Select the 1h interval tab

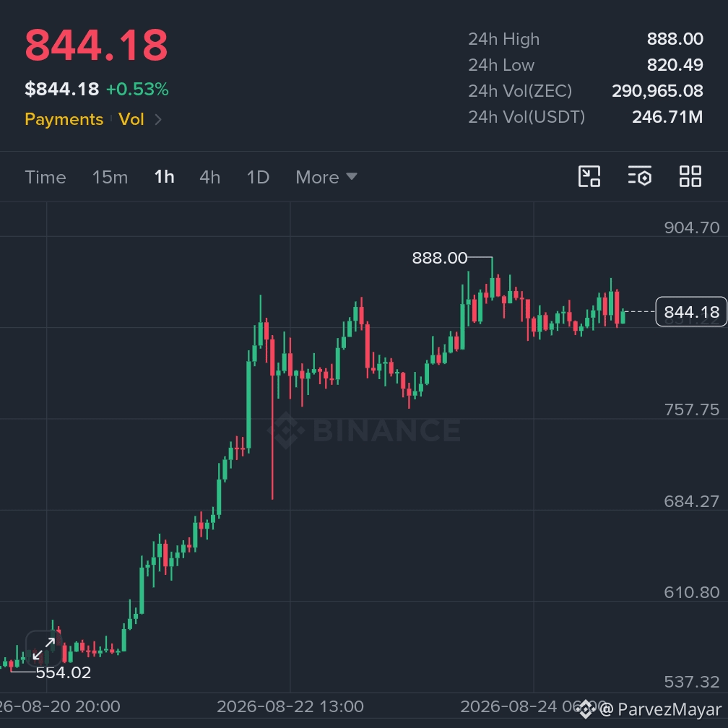click(165, 177)
